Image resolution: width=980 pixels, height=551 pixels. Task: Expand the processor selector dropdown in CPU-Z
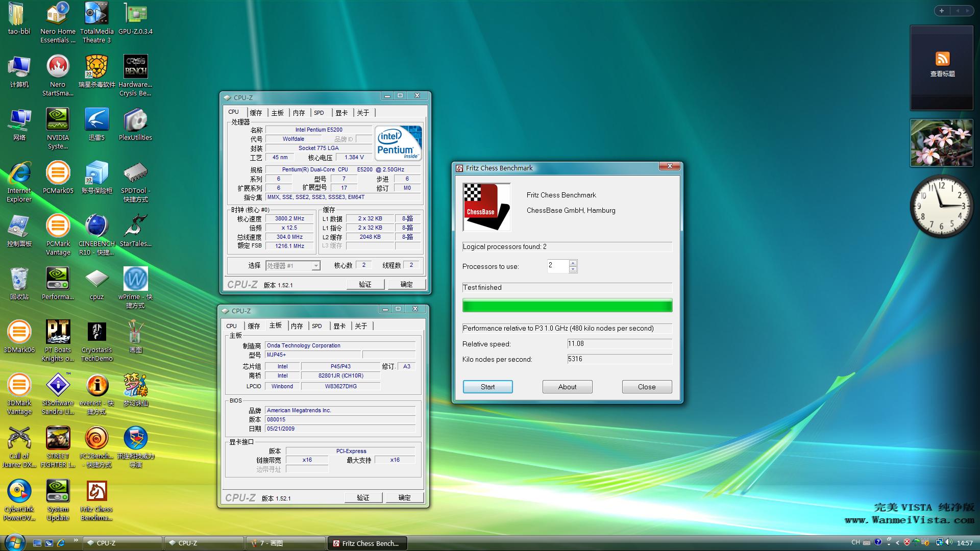314,265
